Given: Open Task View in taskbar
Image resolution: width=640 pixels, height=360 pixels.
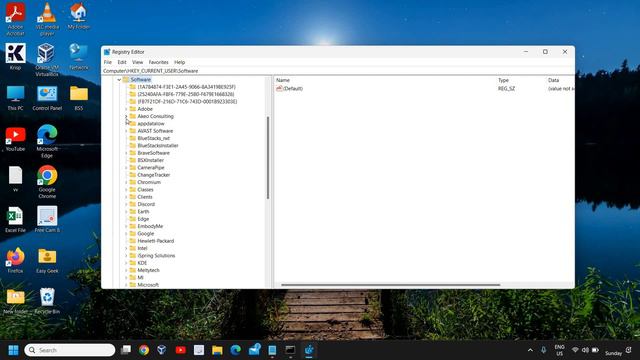Looking at the screenshot, I should [126, 350].
